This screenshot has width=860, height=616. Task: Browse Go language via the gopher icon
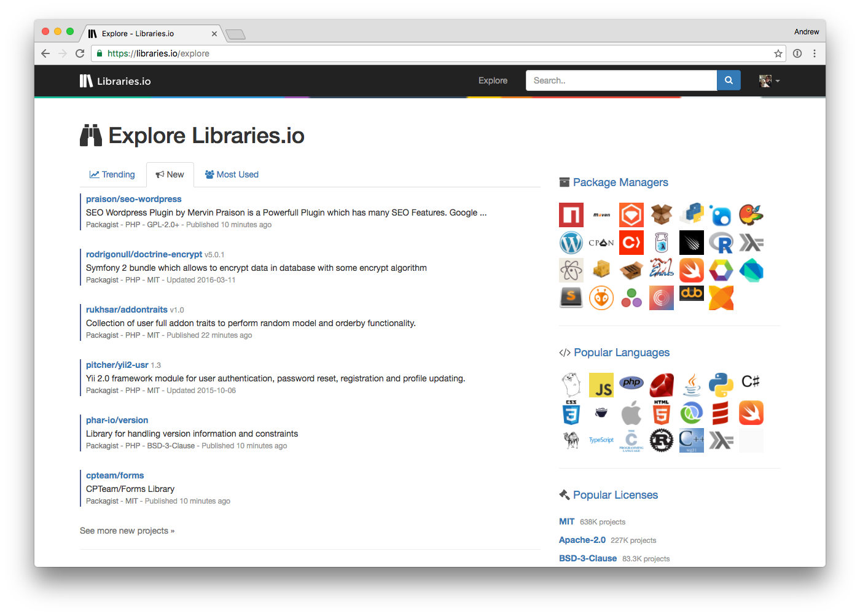(571, 385)
